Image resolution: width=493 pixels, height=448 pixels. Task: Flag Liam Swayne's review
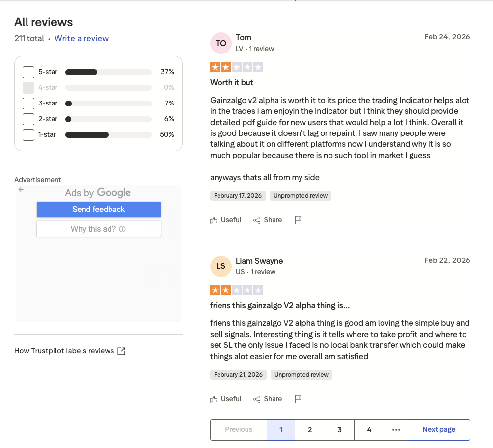coord(298,399)
